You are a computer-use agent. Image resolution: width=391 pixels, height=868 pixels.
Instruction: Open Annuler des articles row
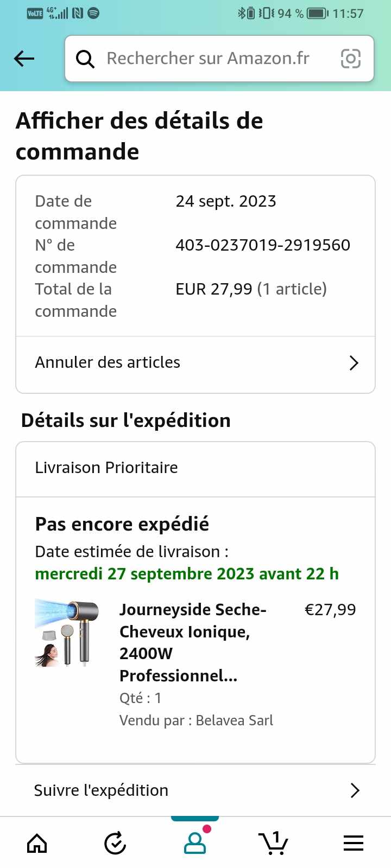point(163,363)
